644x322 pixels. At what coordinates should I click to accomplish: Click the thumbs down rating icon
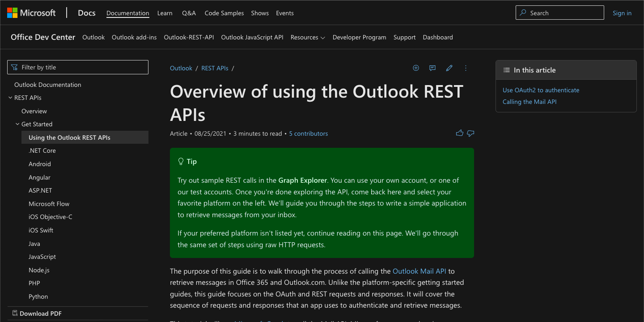pyautogui.click(x=470, y=133)
